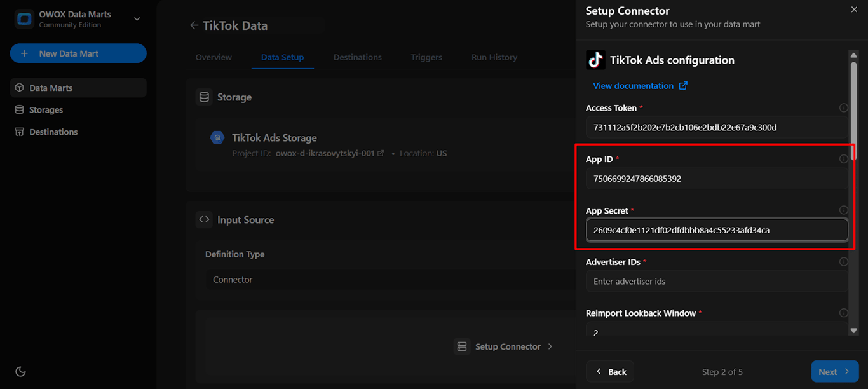Click the TikTok logo icon

595,60
